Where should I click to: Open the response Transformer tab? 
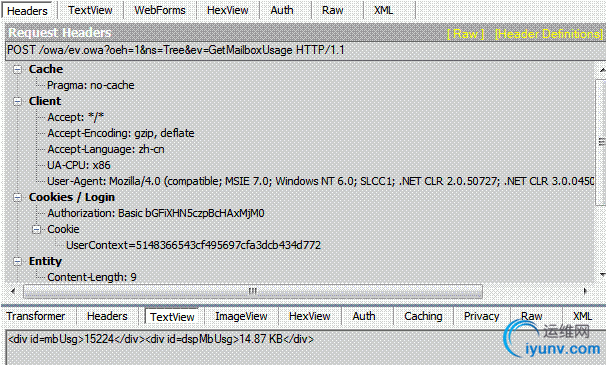coord(36,316)
